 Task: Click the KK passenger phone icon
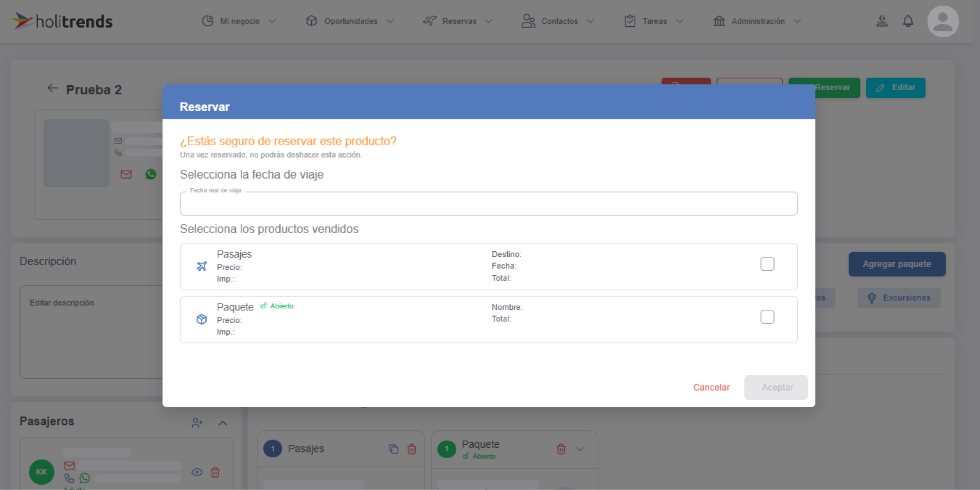pyautogui.click(x=69, y=478)
